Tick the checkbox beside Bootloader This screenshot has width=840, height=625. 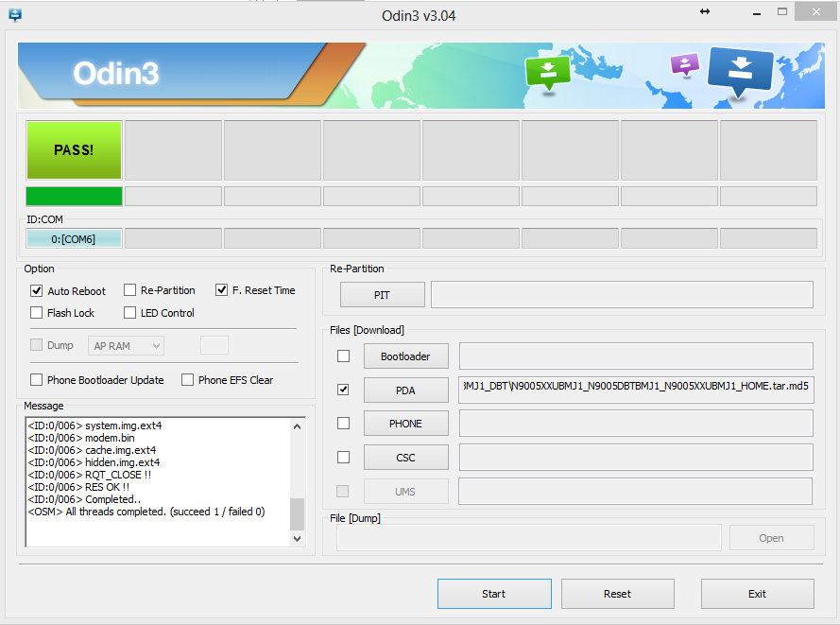[x=343, y=356]
